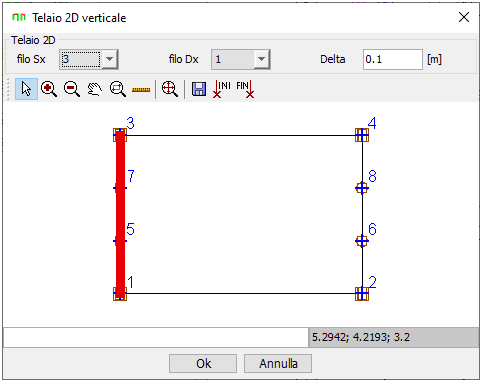Click inside the filo Sx combo box
This screenshot has height=382, width=482.
pyautogui.click(x=81, y=59)
